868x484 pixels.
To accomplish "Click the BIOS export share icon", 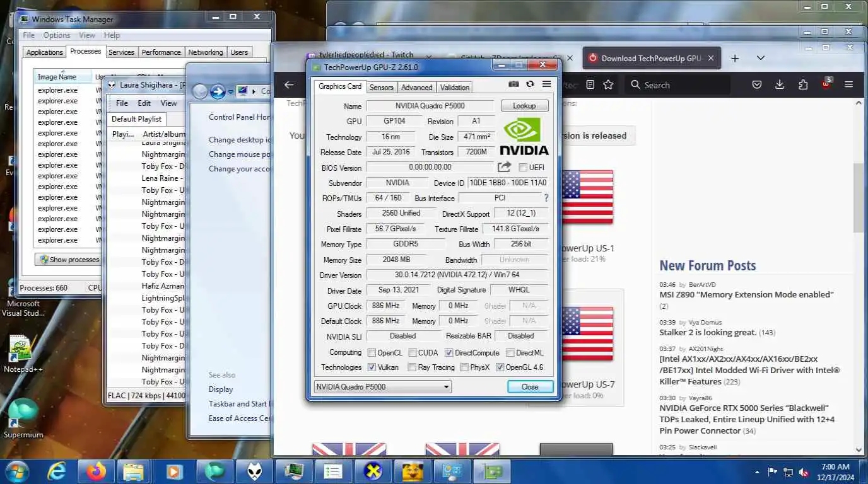I will click(504, 167).
